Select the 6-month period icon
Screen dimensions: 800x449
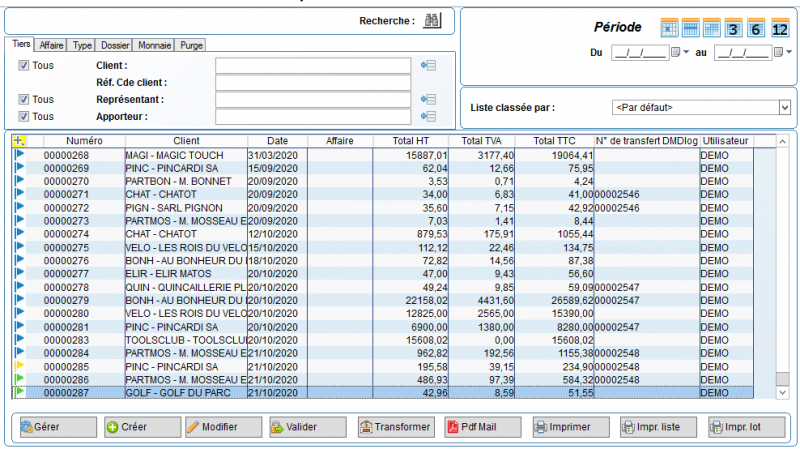(756, 28)
